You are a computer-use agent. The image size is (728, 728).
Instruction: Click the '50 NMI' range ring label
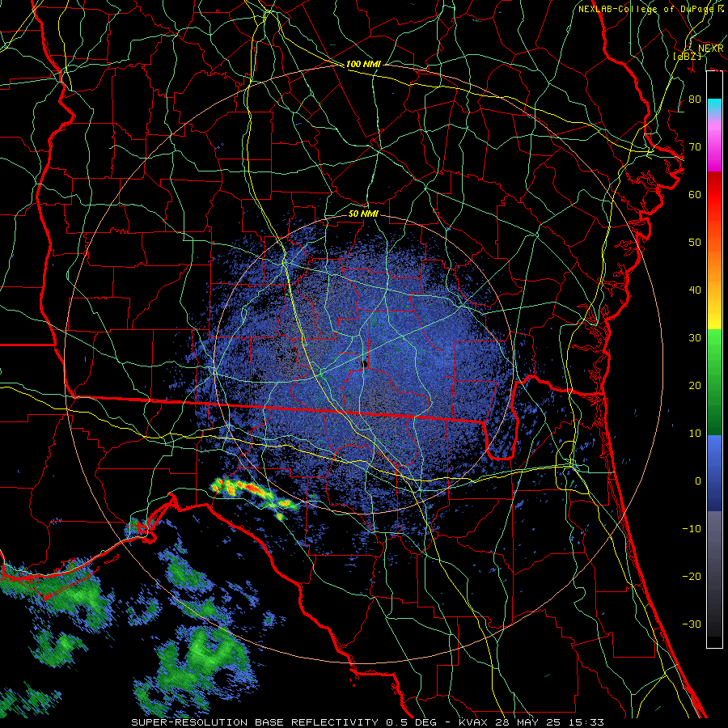coord(363,214)
